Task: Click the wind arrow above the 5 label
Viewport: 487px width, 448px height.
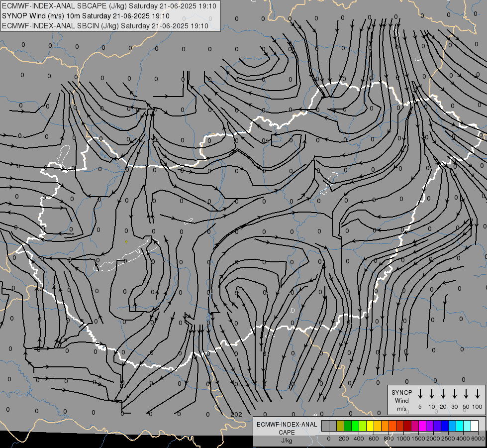Action: click(420, 394)
